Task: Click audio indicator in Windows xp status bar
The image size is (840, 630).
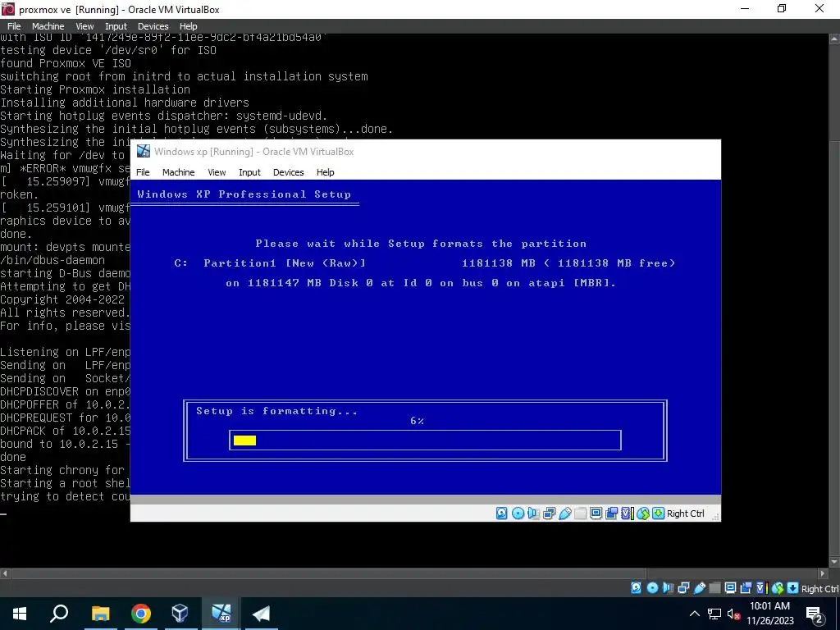Action: click(533, 514)
